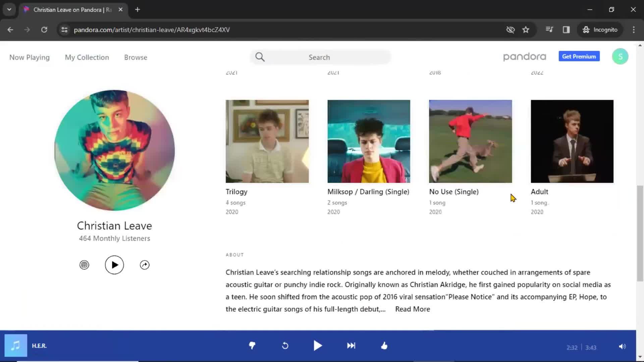644x362 pixels.
Task: Expand the bio with Read More
Action: (x=413, y=309)
